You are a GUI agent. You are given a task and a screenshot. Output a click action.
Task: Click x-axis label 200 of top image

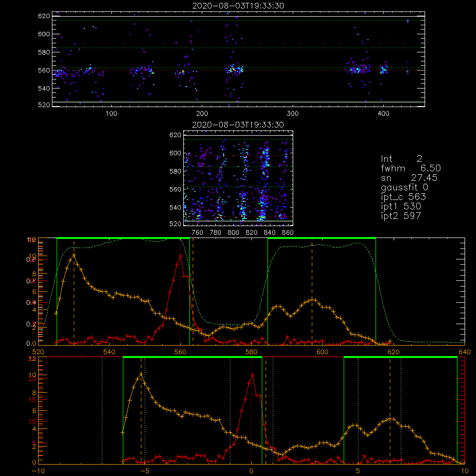202,114
